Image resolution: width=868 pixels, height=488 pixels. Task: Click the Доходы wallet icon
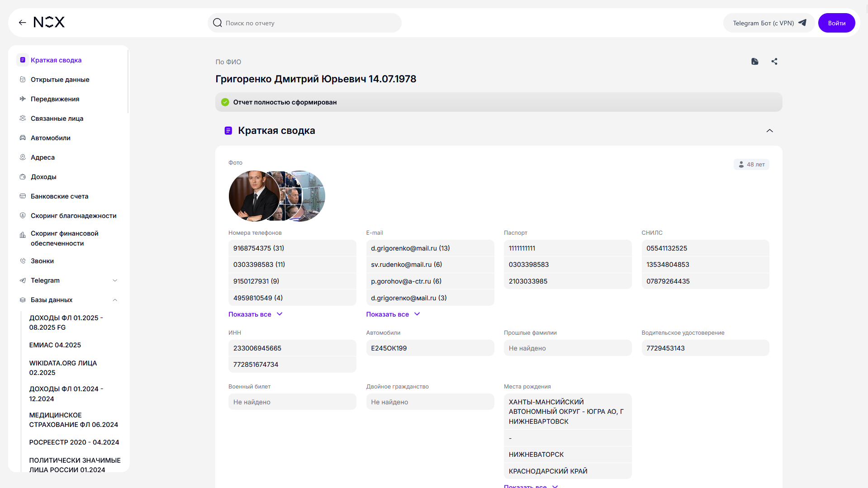click(23, 177)
